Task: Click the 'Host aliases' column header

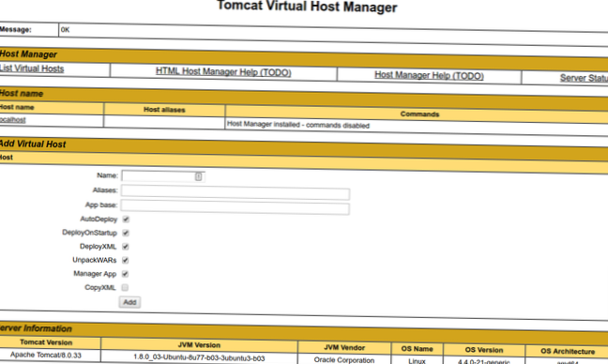Action: (x=164, y=110)
